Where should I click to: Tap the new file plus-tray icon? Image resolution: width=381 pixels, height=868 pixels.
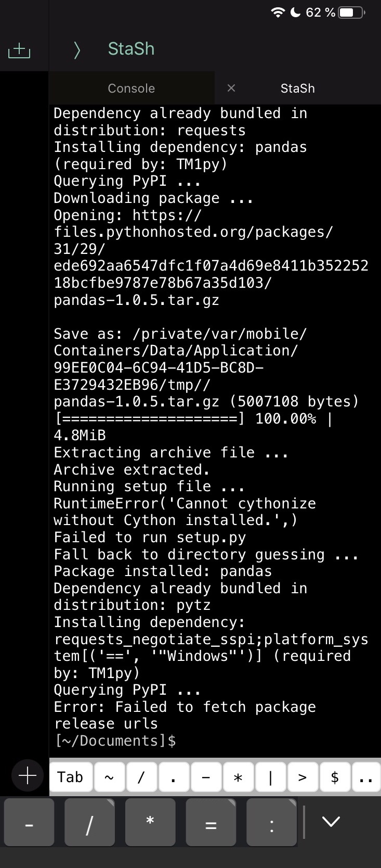pyautogui.click(x=19, y=50)
